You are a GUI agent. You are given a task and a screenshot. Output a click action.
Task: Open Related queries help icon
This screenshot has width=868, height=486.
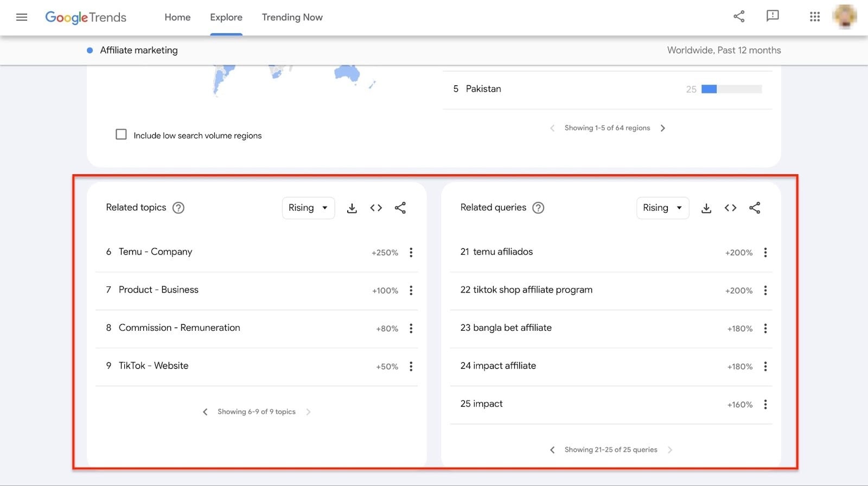(538, 207)
